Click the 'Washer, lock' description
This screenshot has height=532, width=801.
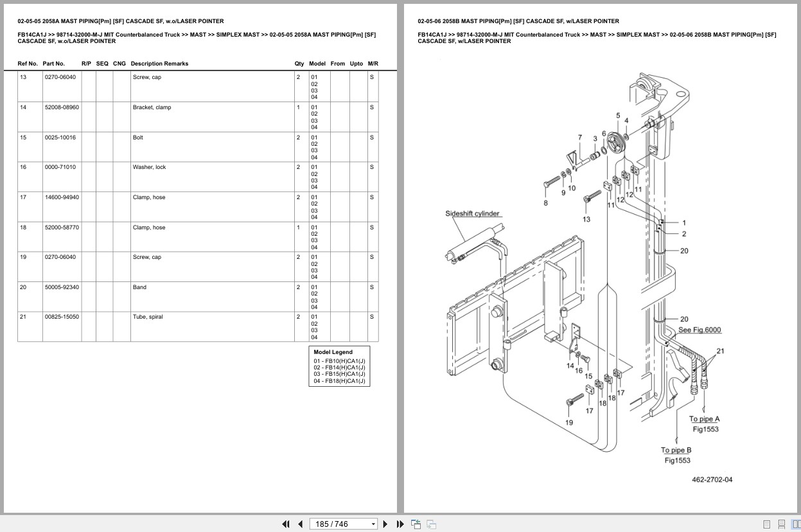149,167
